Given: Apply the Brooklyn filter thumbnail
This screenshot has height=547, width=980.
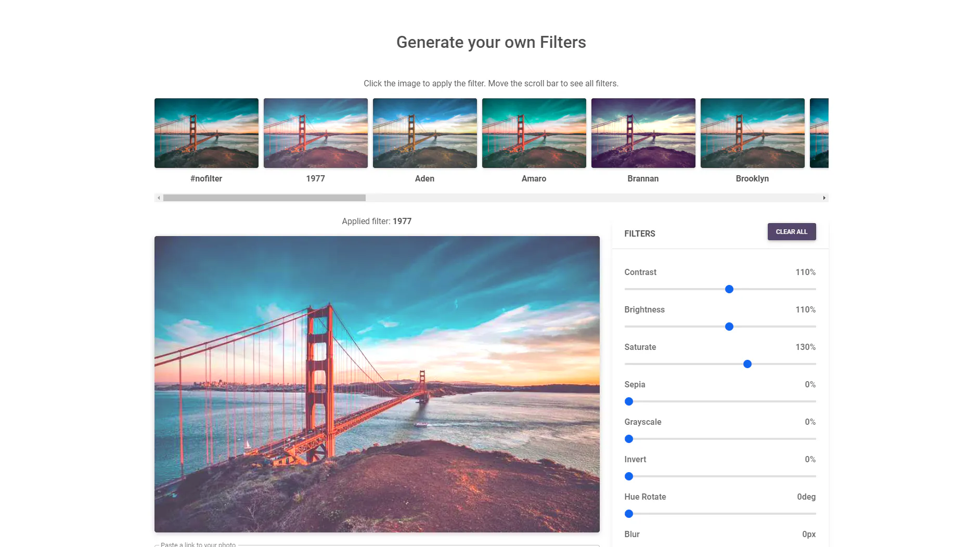Looking at the screenshot, I should [753, 133].
